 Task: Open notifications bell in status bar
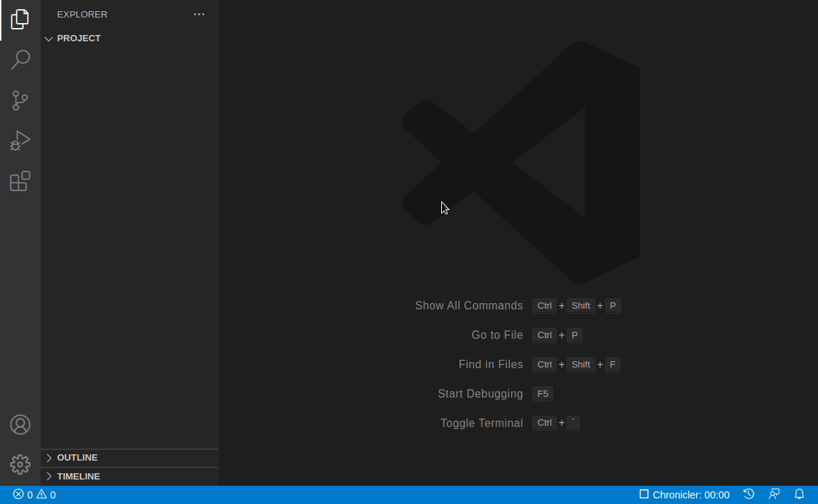click(799, 494)
